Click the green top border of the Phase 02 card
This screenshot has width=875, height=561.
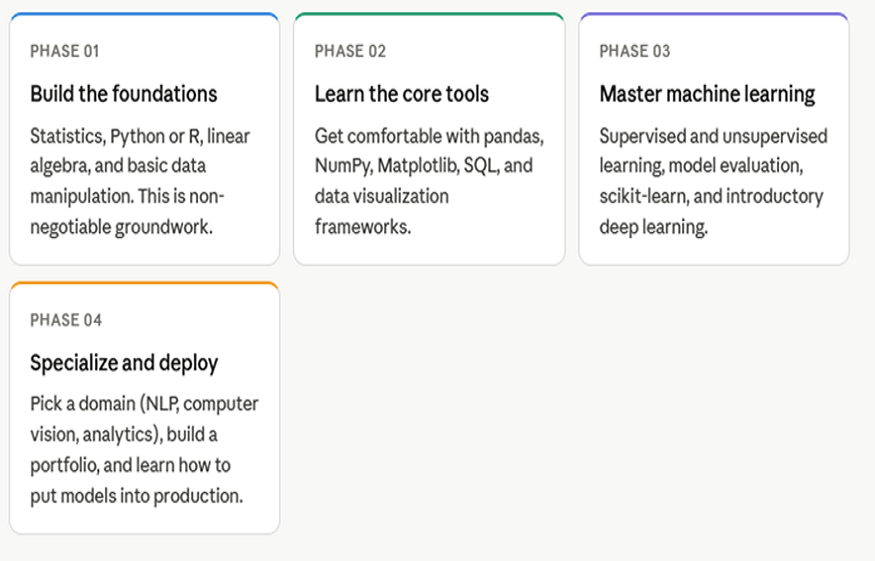[429, 15]
